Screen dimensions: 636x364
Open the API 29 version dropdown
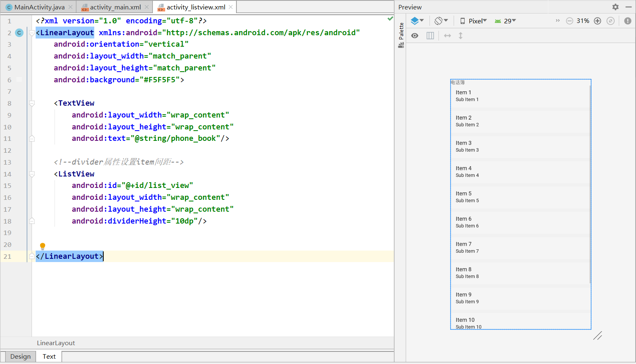click(505, 21)
